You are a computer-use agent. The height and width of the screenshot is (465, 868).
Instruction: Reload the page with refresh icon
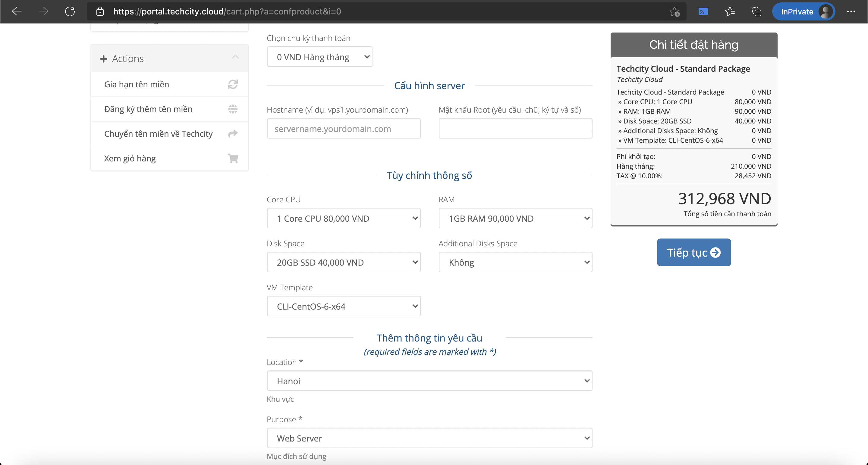(x=70, y=11)
